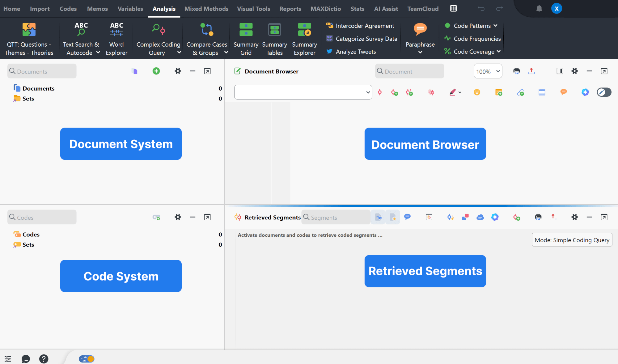Screen dimensions: 618x364
Task: Open Document System settings gear
Action: pyautogui.click(x=178, y=71)
